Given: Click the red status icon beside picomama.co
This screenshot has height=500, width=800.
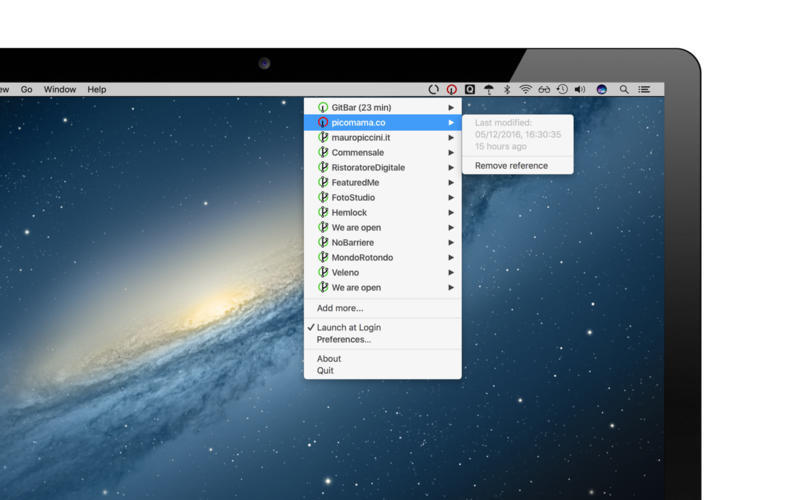Looking at the screenshot, I should (x=323, y=122).
